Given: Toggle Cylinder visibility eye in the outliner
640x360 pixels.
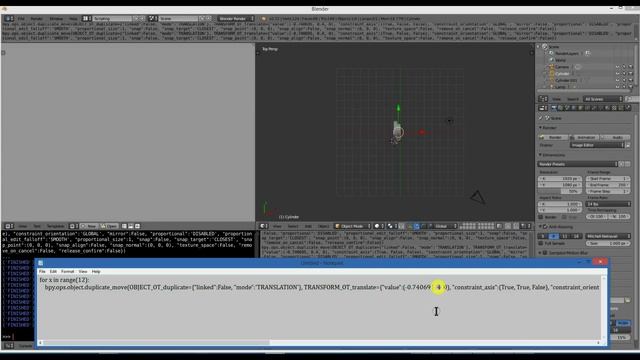Looking at the screenshot, I should coord(618,74).
